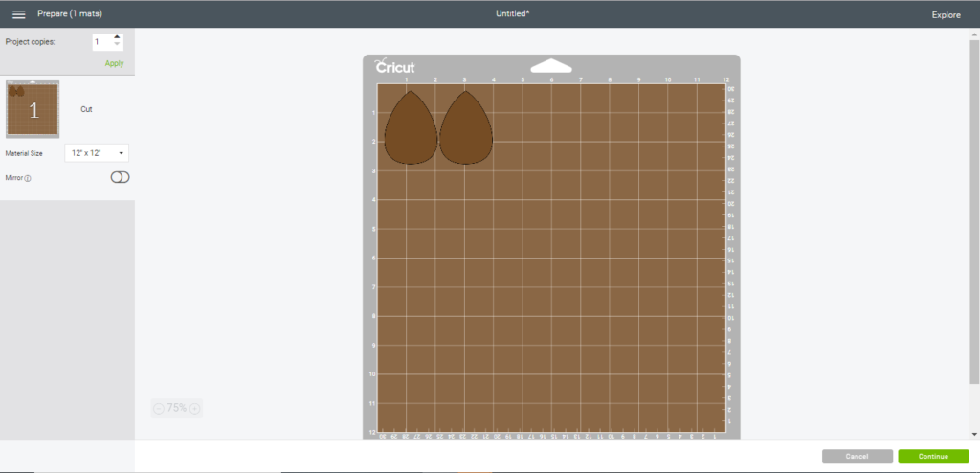Zoom in the mat preview
The width and height of the screenshot is (980, 473).
pyautogui.click(x=195, y=408)
